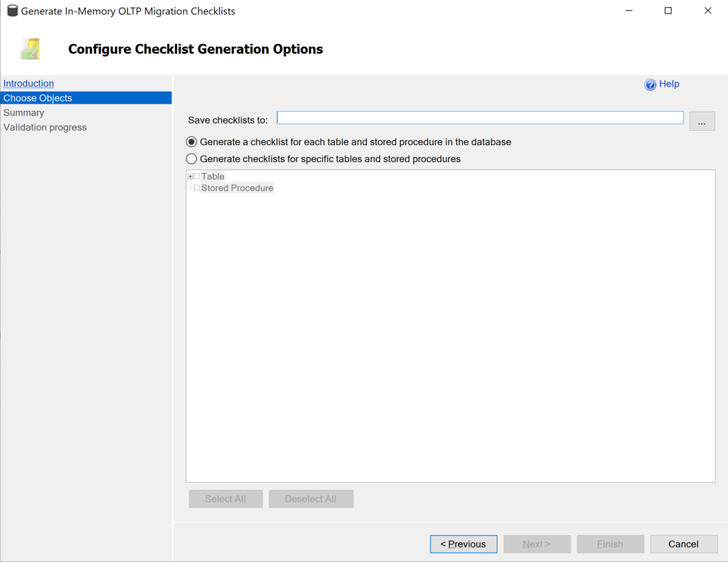
Task: Minimize the wizard window
Action: click(629, 11)
